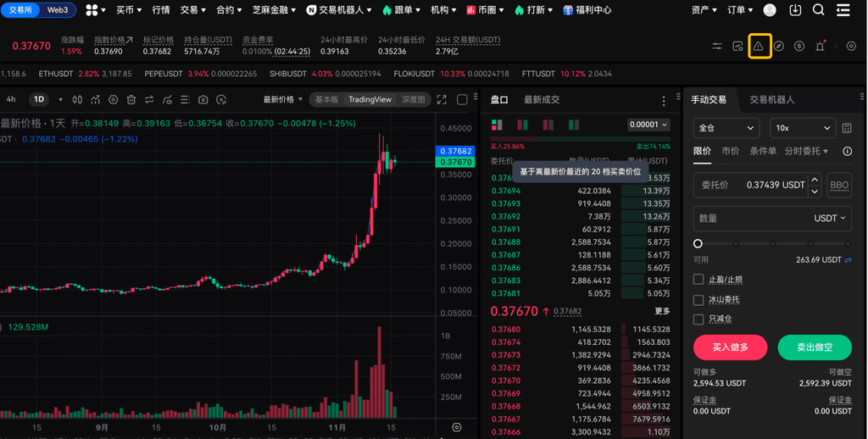The height and width of the screenshot is (439, 868).
Task: Click the highlighted warning triangle icon
Action: tap(759, 46)
